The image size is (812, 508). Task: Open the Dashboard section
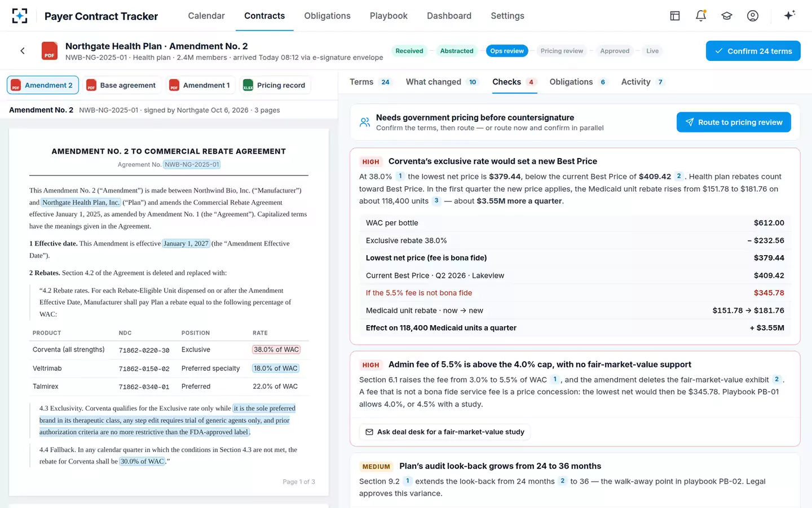pyautogui.click(x=449, y=16)
